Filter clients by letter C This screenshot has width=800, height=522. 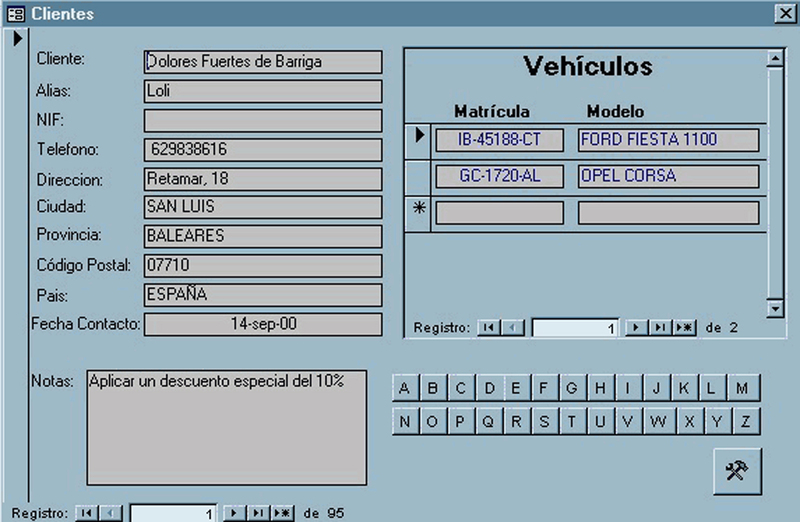[461, 388]
